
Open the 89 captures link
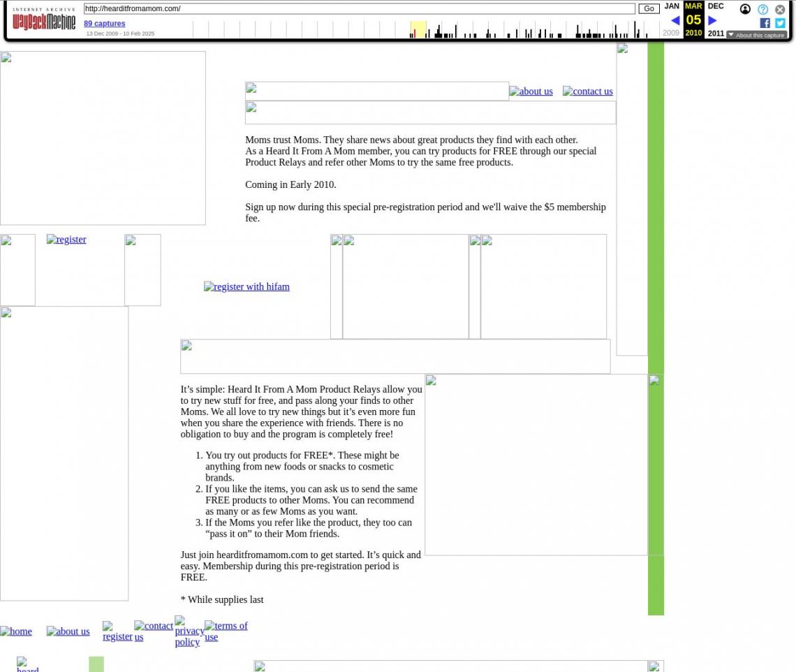click(105, 23)
